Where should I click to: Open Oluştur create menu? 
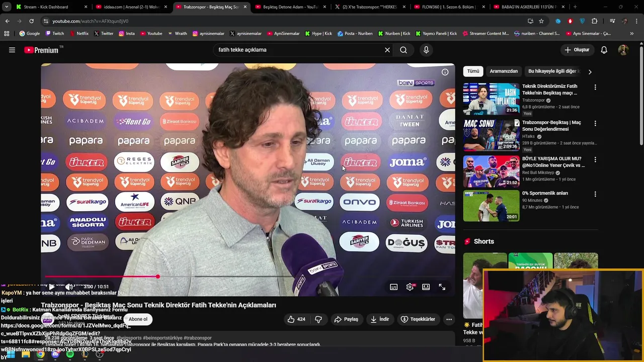click(577, 50)
